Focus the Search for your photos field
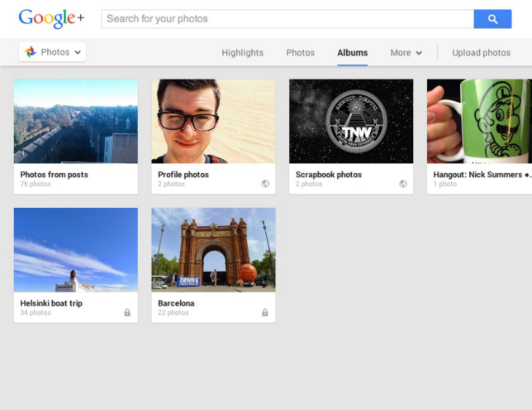This screenshot has height=410, width=532. coord(287,19)
